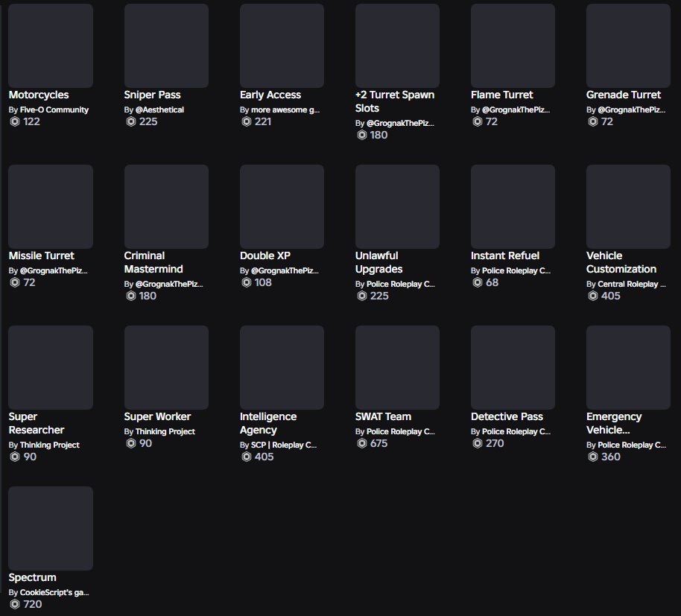681x616 pixels.
Task: Select the Flame Turret thumbnail
Action: click(x=513, y=45)
